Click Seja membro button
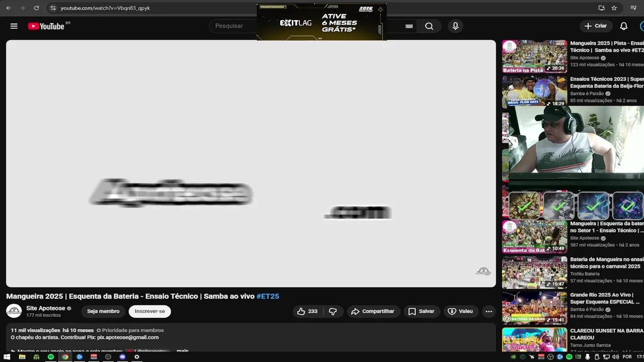The height and width of the screenshot is (362, 644). coord(103,311)
